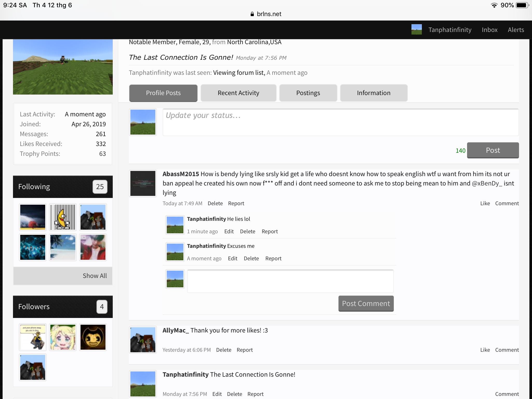Image resolution: width=532 pixels, height=399 pixels.
Task: Click the account avatar in top navigation
Action: click(x=417, y=30)
